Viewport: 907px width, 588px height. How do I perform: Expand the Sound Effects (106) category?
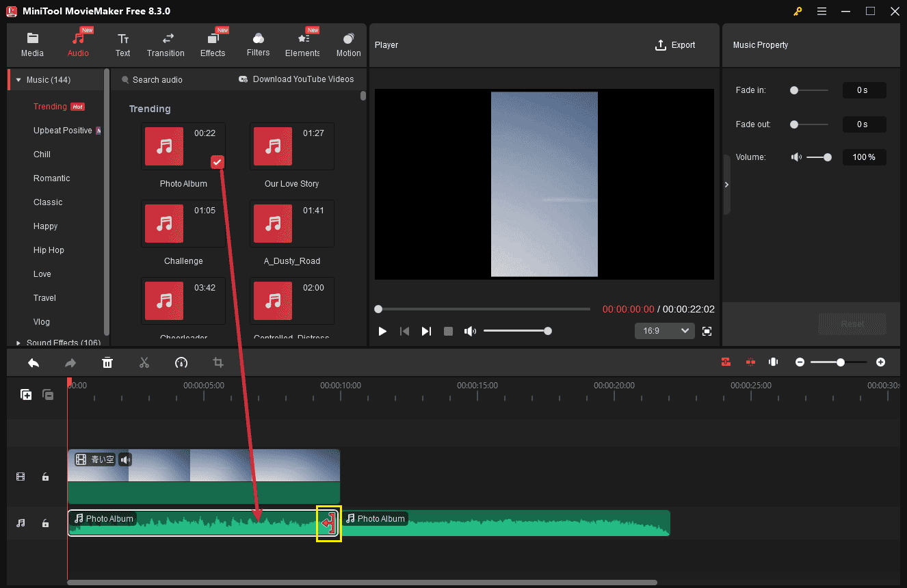tap(18, 343)
